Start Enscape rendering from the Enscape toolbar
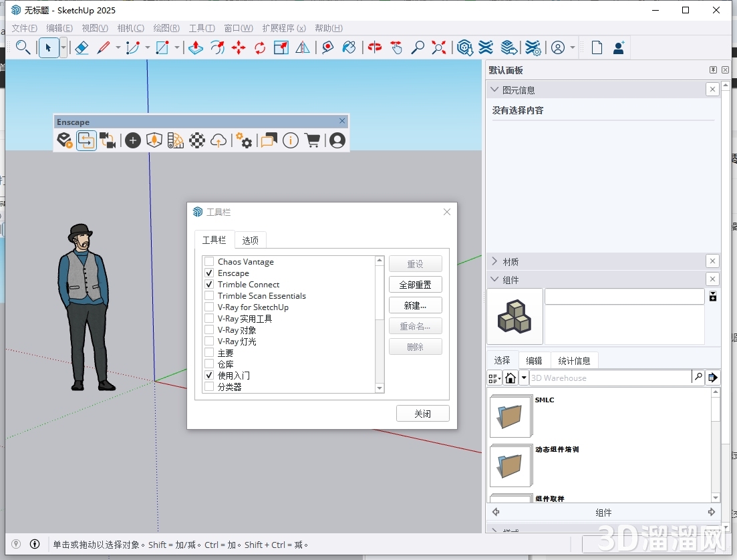 [x=64, y=140]
